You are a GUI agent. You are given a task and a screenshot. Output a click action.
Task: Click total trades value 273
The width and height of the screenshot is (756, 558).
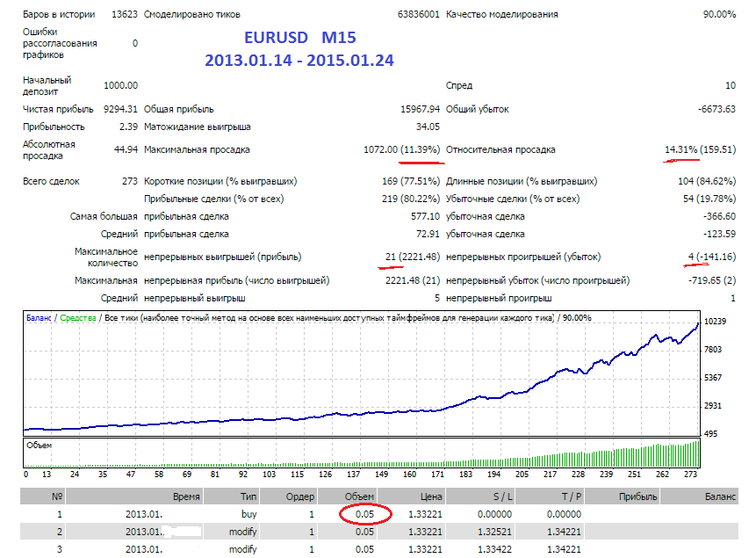(130, 182)
